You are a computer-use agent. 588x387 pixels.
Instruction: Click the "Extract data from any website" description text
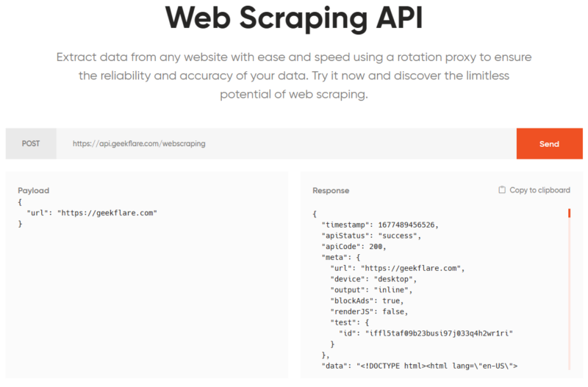(294, 76)
